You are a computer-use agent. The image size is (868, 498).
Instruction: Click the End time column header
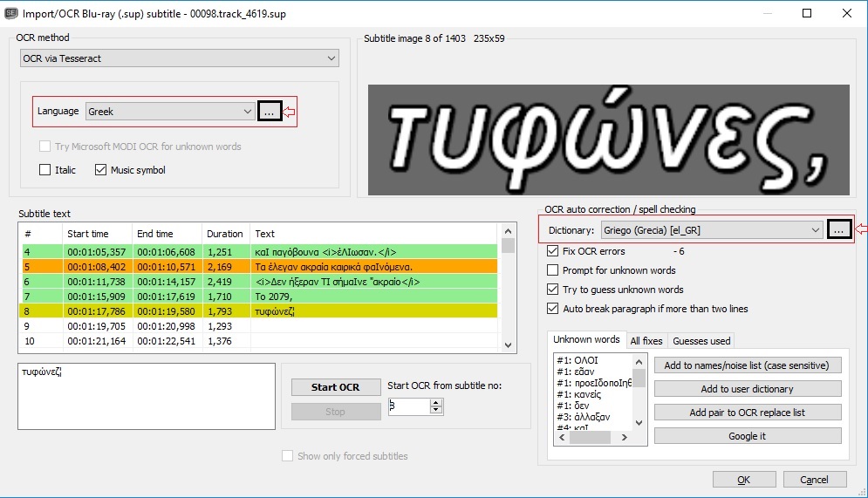pyautogui.click(x=167, y=234)
